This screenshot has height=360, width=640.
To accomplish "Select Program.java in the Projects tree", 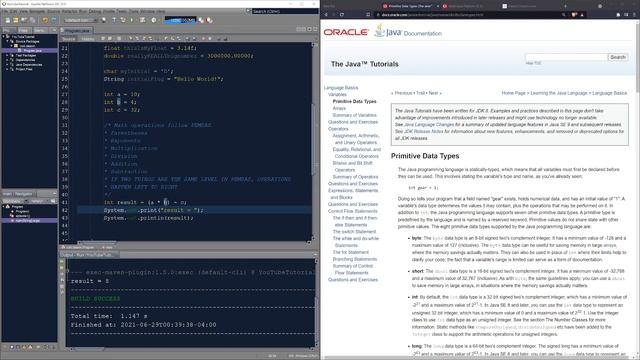I will pos(29,51).
